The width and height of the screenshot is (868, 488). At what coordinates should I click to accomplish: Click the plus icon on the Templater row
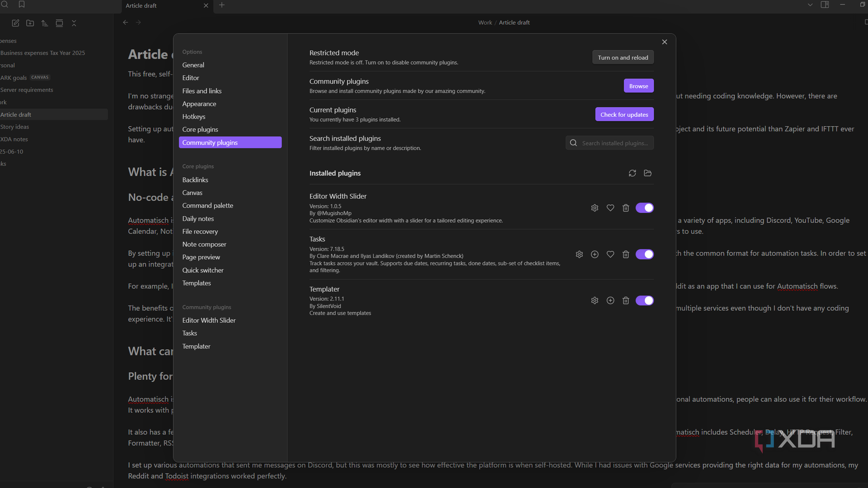pyautogui.click(x=610, y=300)
